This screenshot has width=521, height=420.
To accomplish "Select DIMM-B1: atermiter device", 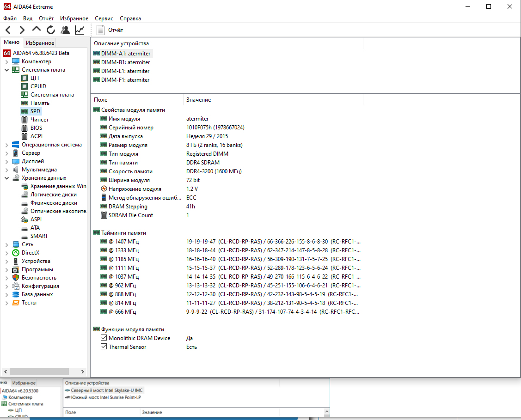I will click(126, 62).
